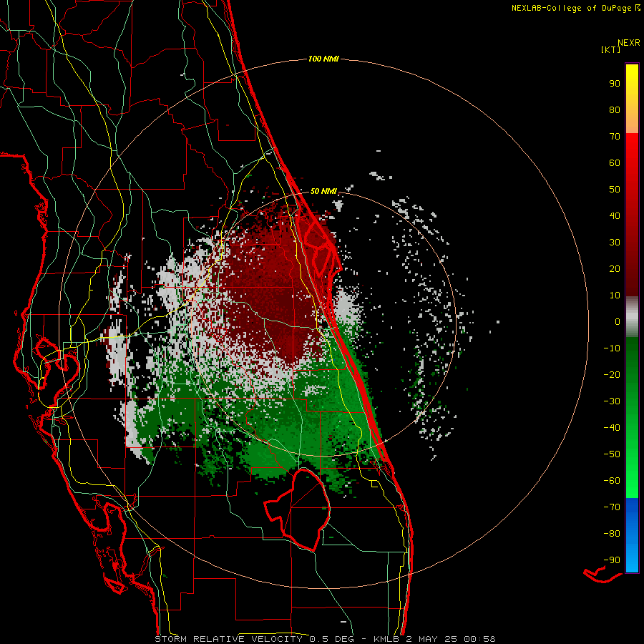The height and width of the screenshot is (644, 644).
Task: Select the positive 30 knot scale label
Action: coord(615,243)
